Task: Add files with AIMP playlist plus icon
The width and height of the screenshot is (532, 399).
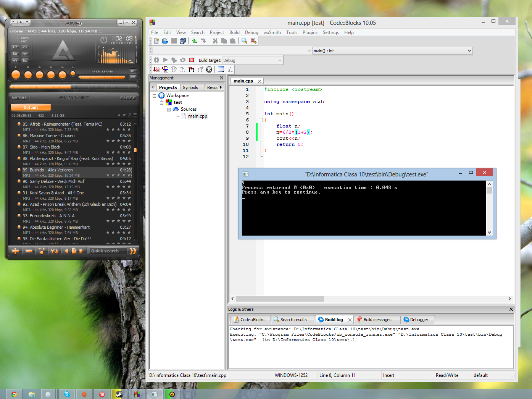Action: pyautogui.click(x=16, y=251)
